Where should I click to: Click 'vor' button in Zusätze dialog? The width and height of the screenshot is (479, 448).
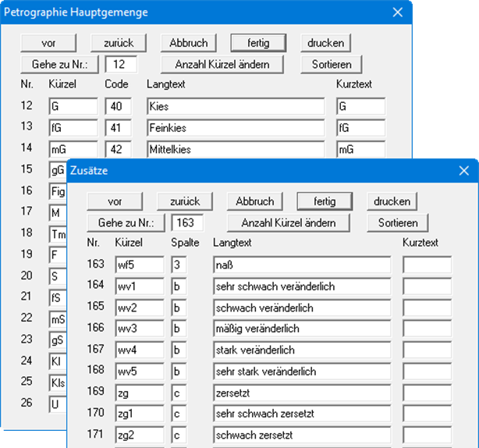[x=115, y=201]
